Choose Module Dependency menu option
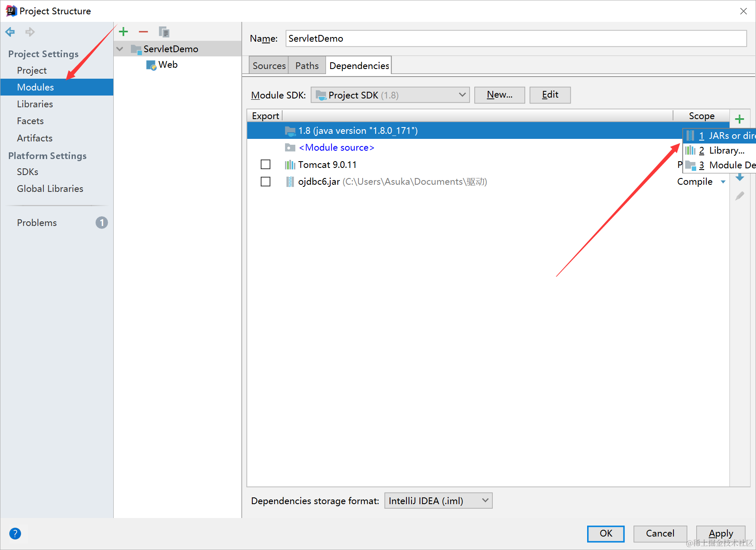 coord(719,165)
